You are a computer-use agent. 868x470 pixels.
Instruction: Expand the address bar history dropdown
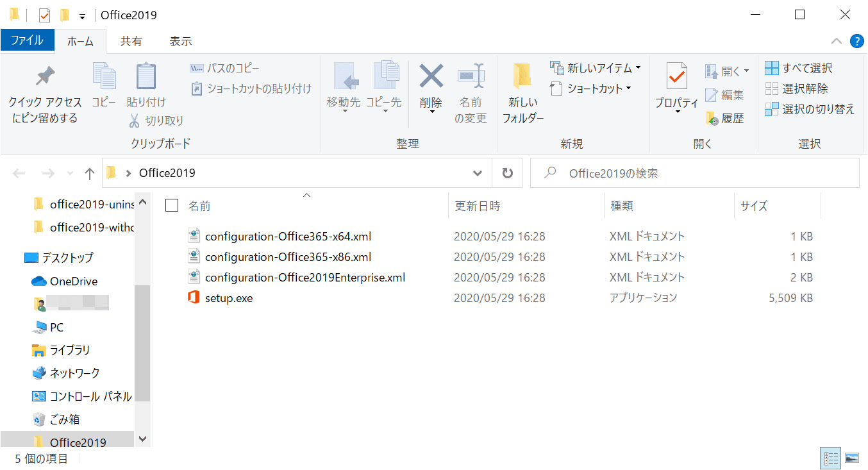478,173
